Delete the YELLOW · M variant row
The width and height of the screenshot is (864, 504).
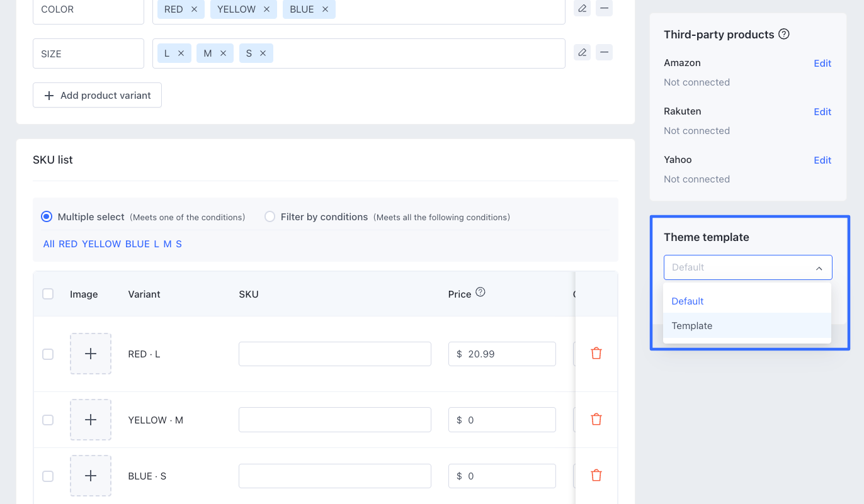596,420
